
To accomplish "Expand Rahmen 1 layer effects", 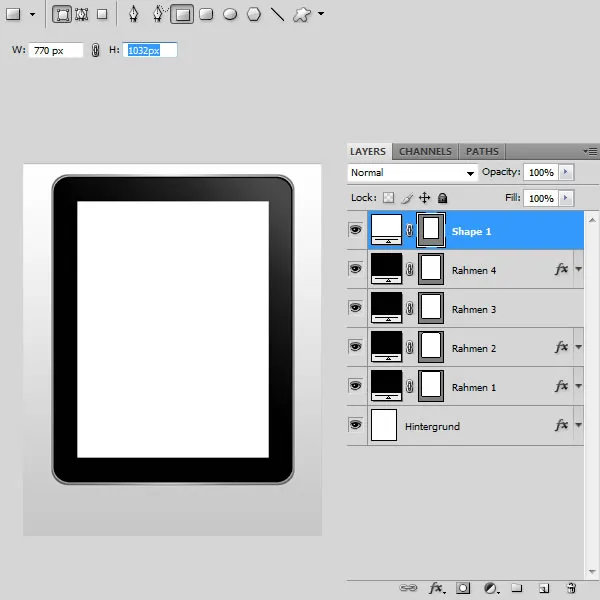I will [579, 386].
